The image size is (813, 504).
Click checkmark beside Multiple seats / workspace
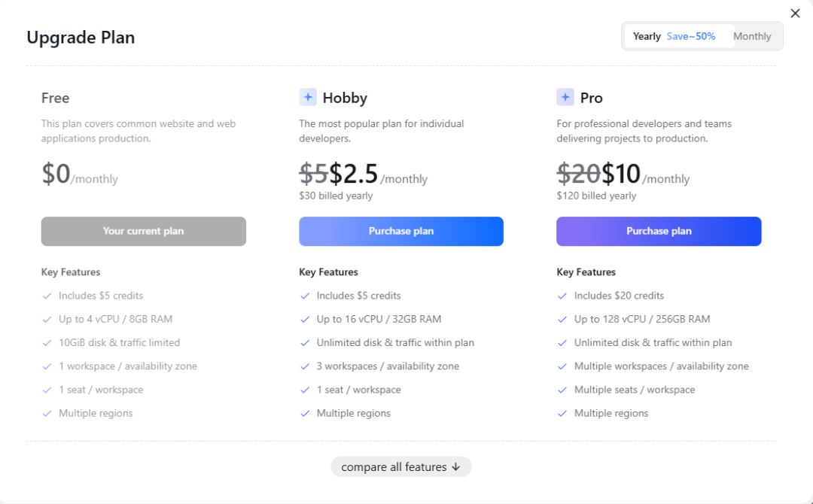pyautogui.click(x=562, y=390)
